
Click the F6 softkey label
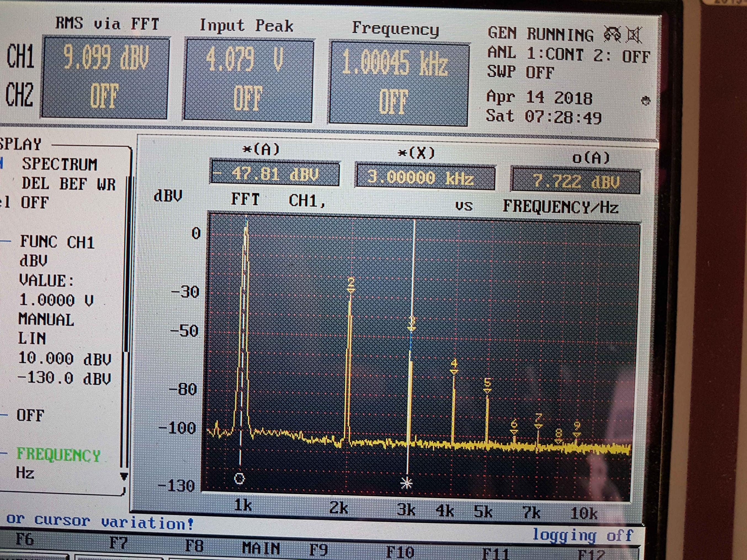pyautogui.click(x=25, y=538)
